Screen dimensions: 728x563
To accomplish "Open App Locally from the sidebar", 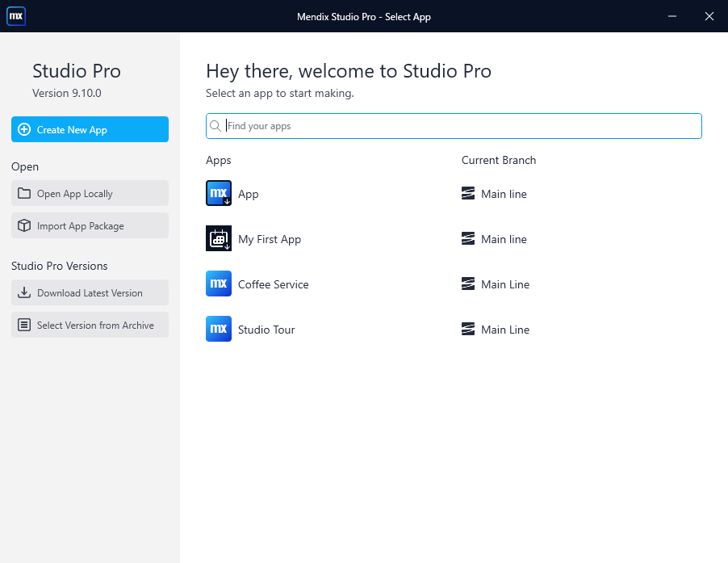I will pos(90,193).
